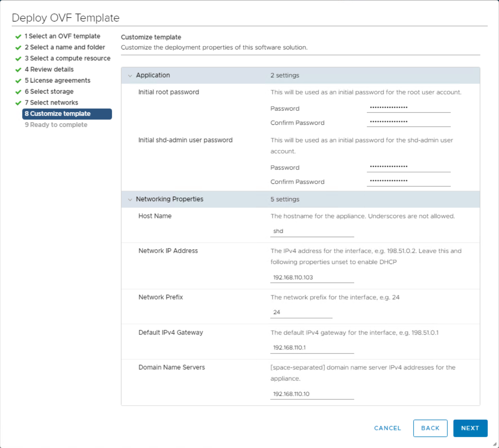Focus the initial root Password field

pyautogui.click(x=408, y=108)
